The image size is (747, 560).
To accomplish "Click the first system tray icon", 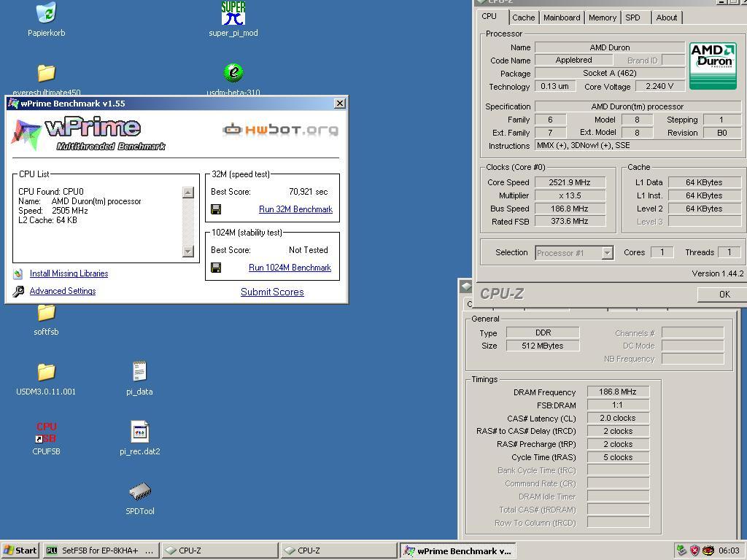I will [x=681, y=551].
